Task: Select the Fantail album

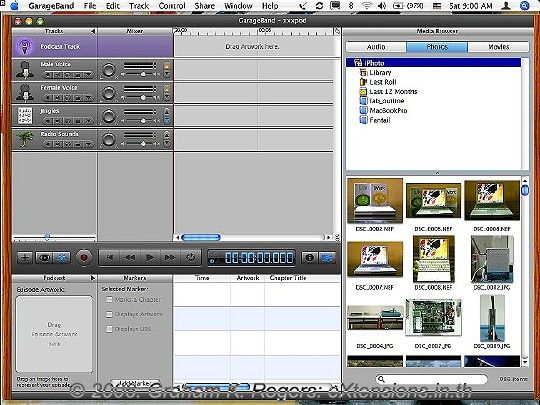Action: [x=375, y=120]
